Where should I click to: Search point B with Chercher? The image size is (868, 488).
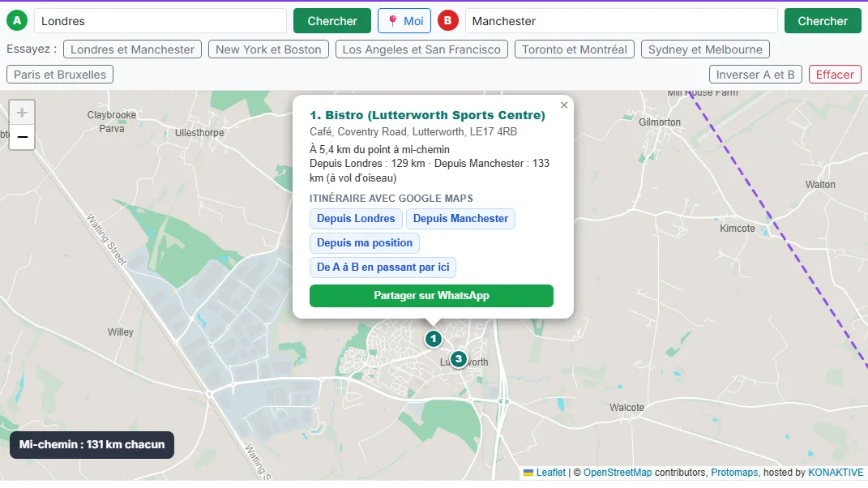click(x=823, y=21)
